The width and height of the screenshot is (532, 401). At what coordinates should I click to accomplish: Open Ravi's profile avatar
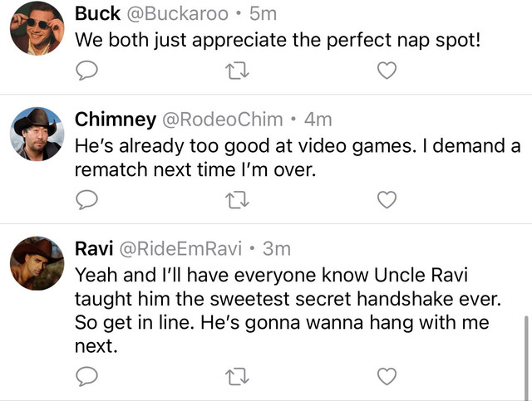[x=37, y=263]
